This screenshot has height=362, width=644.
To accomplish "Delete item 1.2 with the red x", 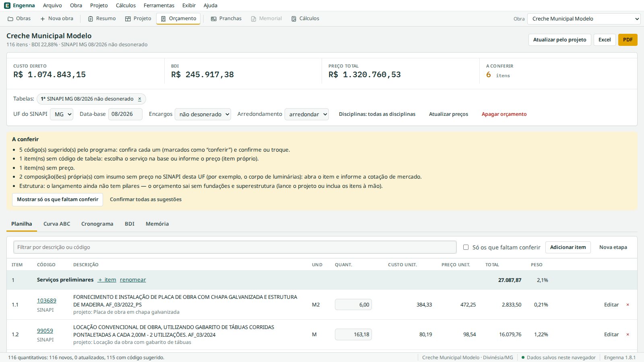I will [x=627, y=335].
